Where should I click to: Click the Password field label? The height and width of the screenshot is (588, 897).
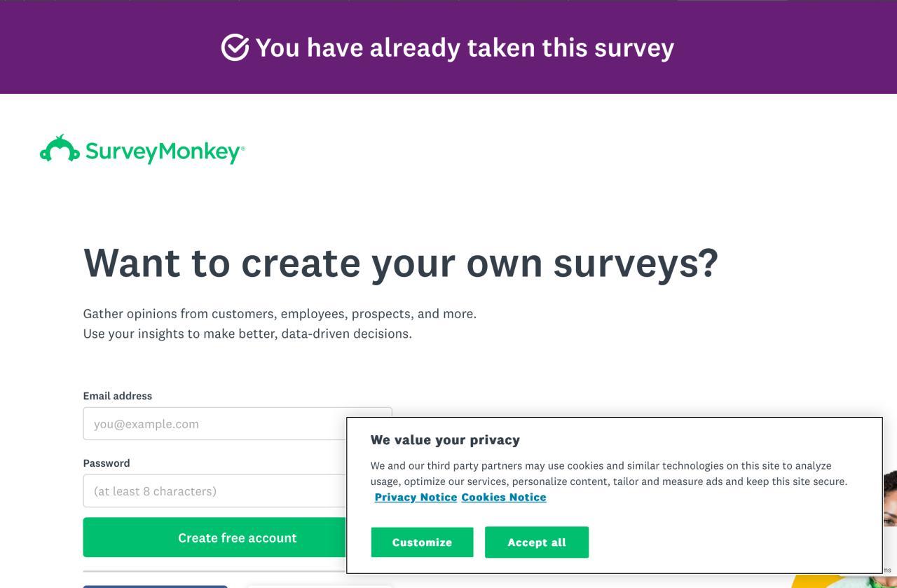[x=107, y=463]
